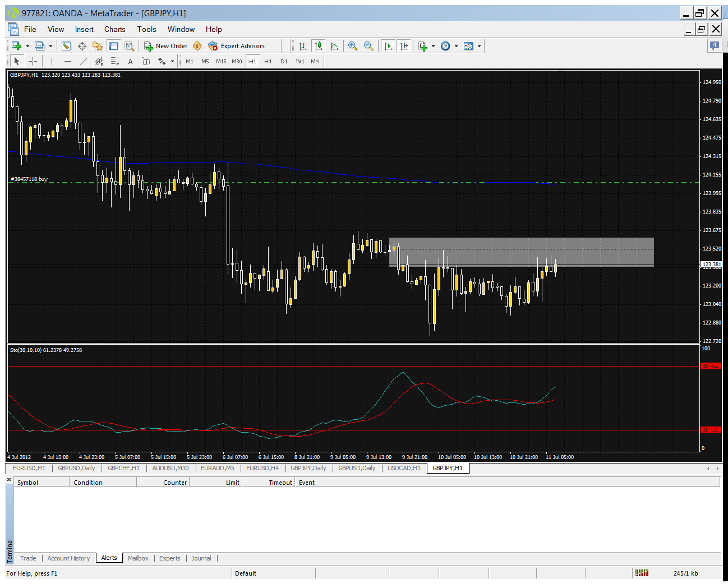Select the text label tool
This screenshot has width=728, height=584.
146,61
